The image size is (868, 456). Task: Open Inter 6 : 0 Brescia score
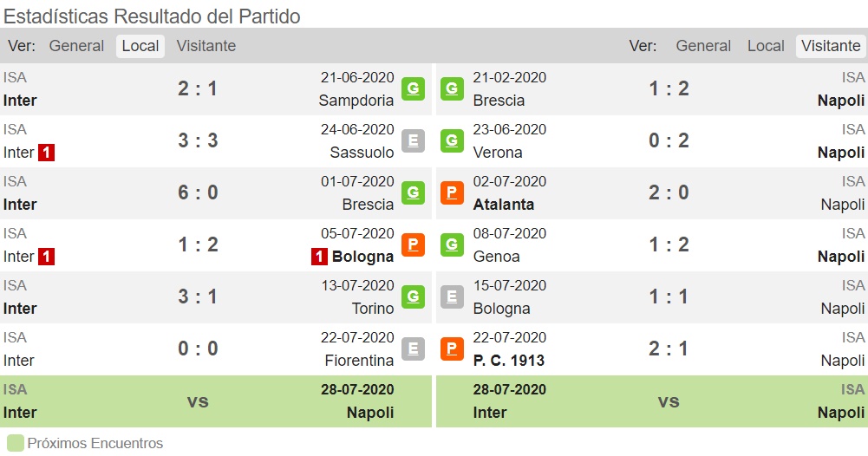pos(198,192)
